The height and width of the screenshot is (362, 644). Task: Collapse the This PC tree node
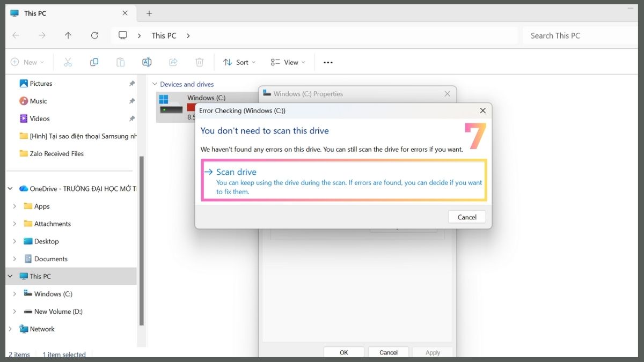click(10, 276)
